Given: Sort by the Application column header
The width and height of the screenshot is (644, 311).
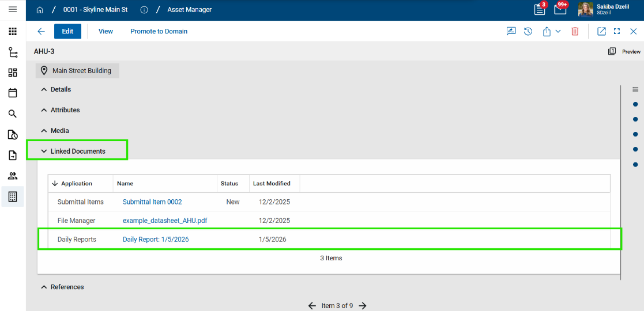Looking at the screenshot, I should 76,184.
